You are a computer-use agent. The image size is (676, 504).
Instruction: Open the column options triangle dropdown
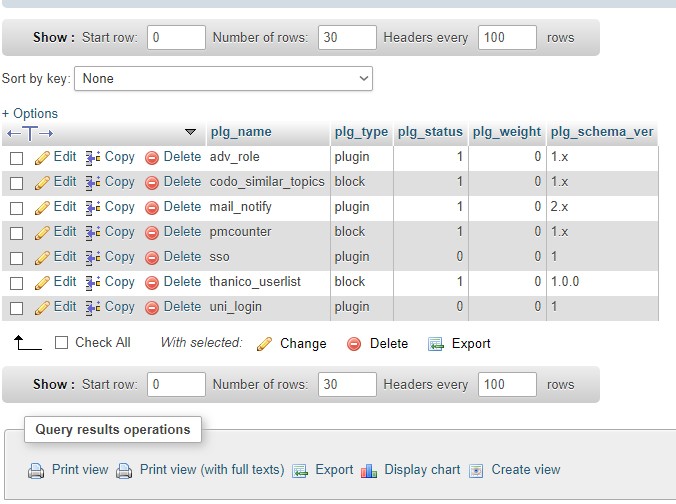[x=190, y=132]
